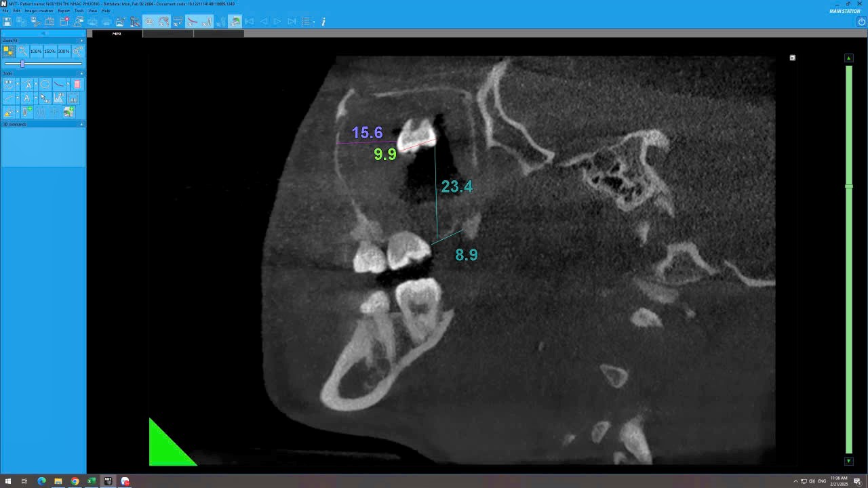Click the information 'i' toolbar icon
This screenshot has width=868, height=488.
[x=323, y=22]
